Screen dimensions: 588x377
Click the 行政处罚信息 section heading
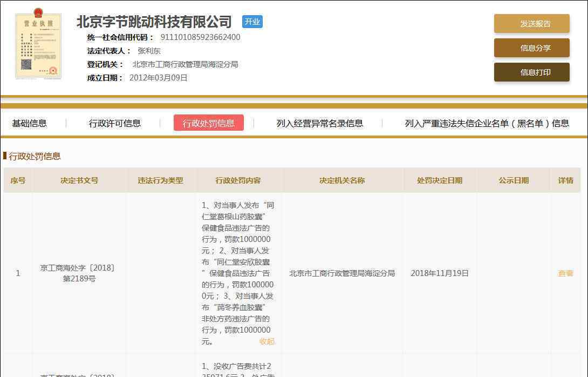click(35, 156)
